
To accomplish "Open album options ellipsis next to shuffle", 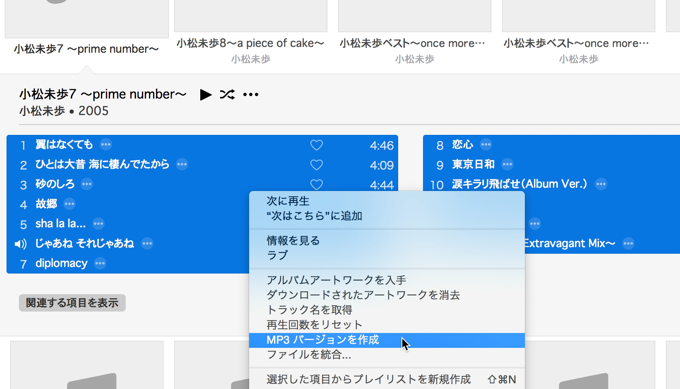I will 251,95.
